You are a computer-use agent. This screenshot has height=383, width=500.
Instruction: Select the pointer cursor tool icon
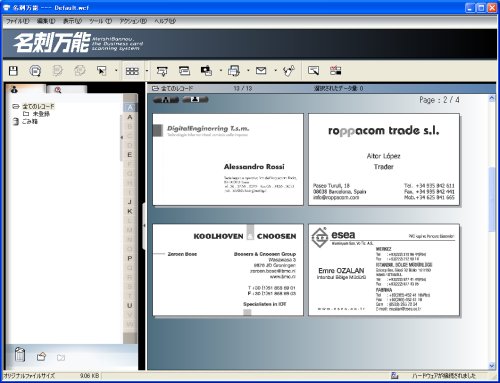click(101, 71)
